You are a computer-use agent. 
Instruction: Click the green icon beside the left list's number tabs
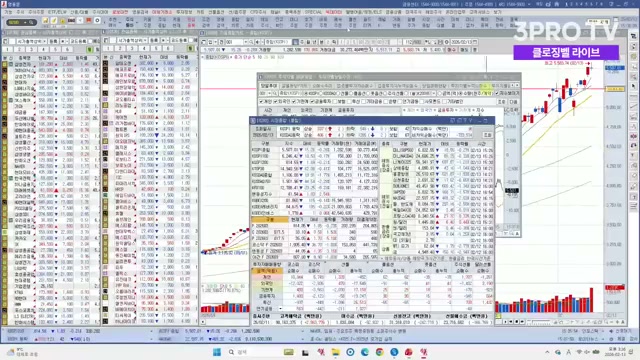(90, 49)
